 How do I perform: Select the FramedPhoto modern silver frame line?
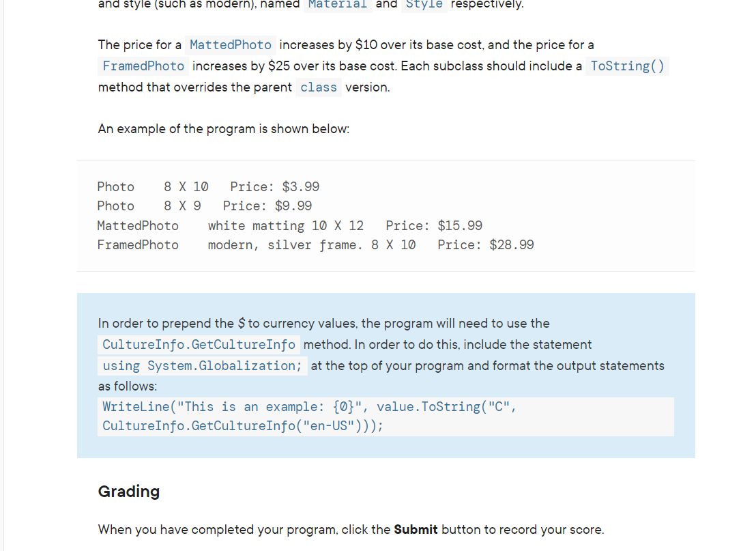(314, 244)
